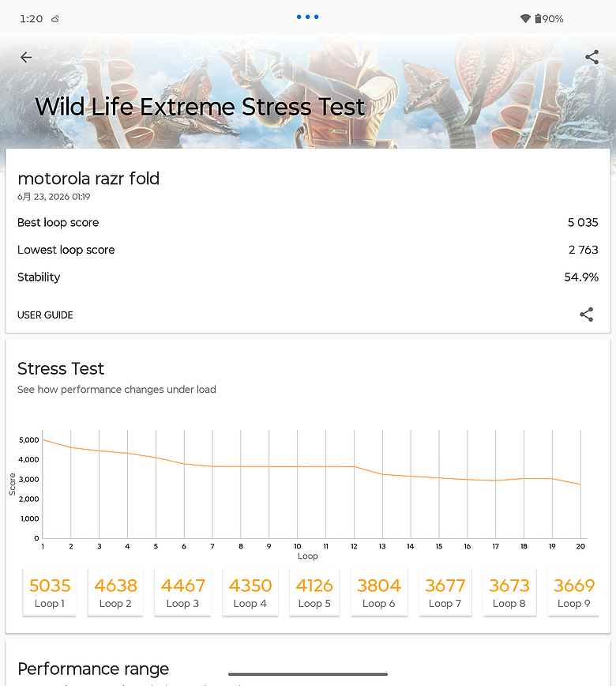Tap the share icon in header banner
The height and width of the screenshot is (686, 616).
click(592, 57)
